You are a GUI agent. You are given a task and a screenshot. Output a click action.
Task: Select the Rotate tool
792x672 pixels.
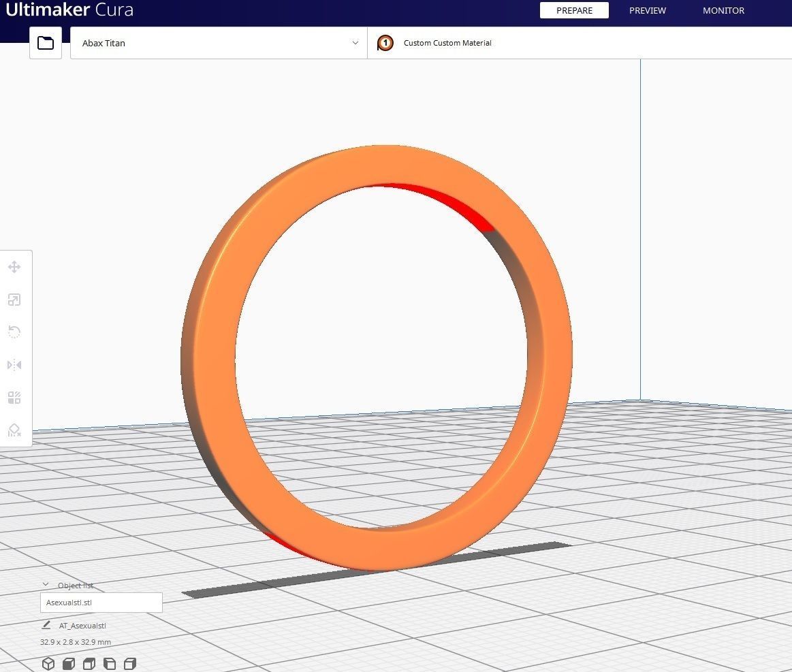[x=14, y=332]
